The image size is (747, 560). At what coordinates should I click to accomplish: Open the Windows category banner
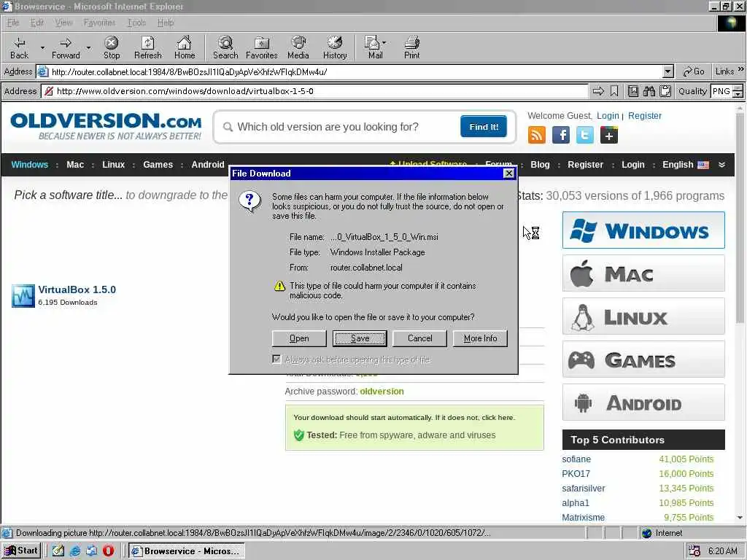coord(643,230)
